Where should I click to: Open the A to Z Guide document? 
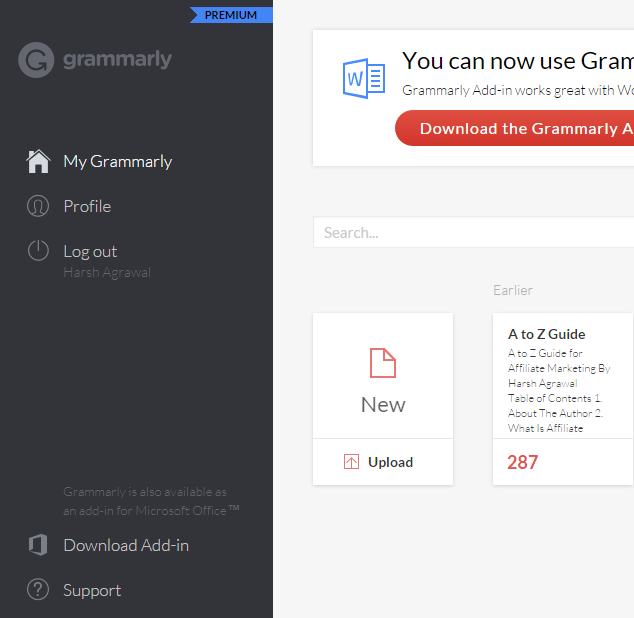click(x=563, y=399)
